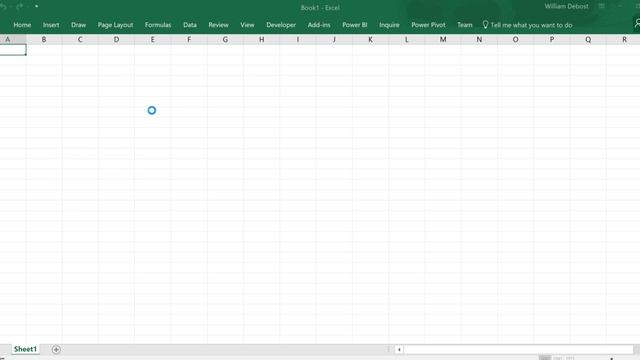640x360 pixels.
Task: Click the William Debost account name
Action: tap(567, 6)
